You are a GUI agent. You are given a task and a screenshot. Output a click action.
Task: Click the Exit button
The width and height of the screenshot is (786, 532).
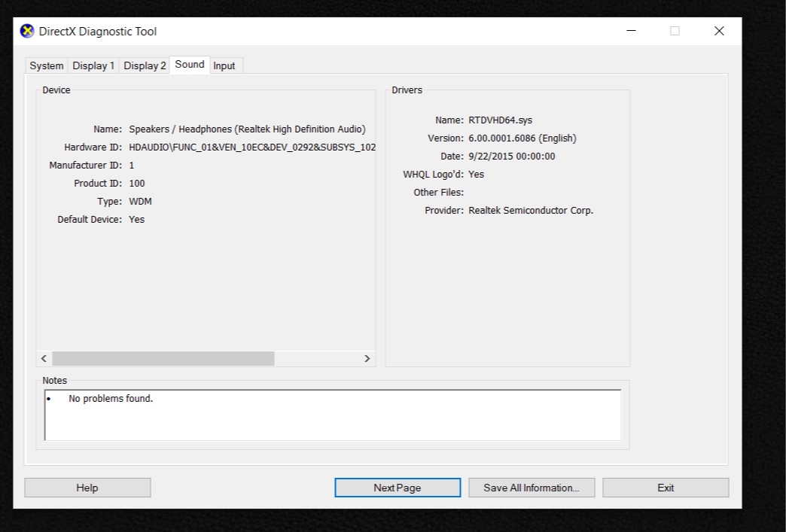click(666, 488)
